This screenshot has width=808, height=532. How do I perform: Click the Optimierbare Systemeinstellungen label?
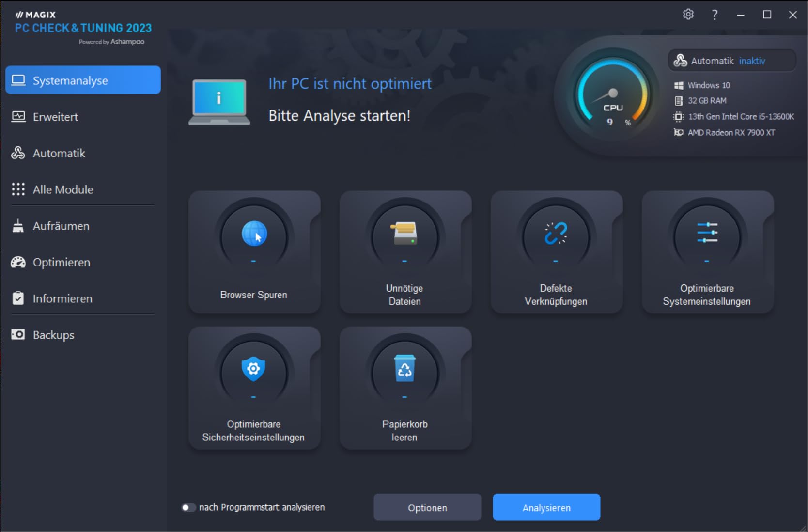click(x=707, y=295)
